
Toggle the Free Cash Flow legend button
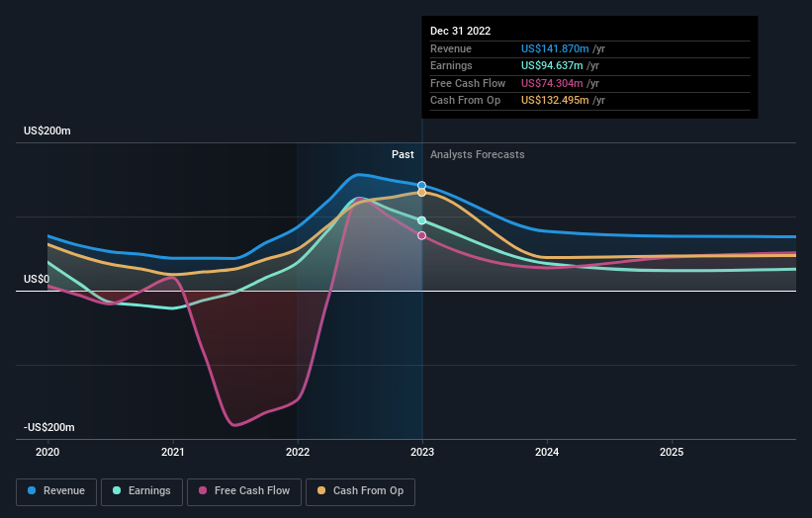[x=244, y=491]
